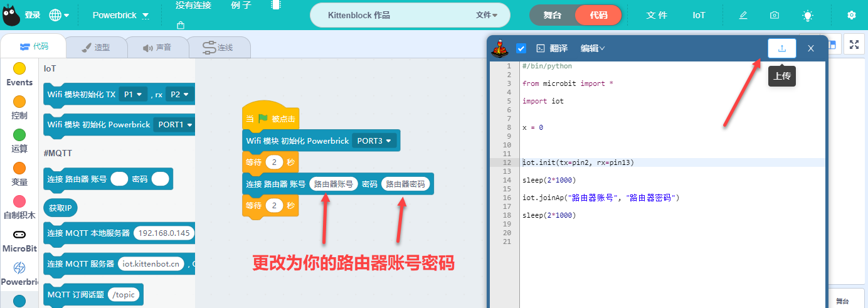The height and width of the screenshot is (308, 868).
Task: Click the /topic subscription field
Action: [124, 294]
